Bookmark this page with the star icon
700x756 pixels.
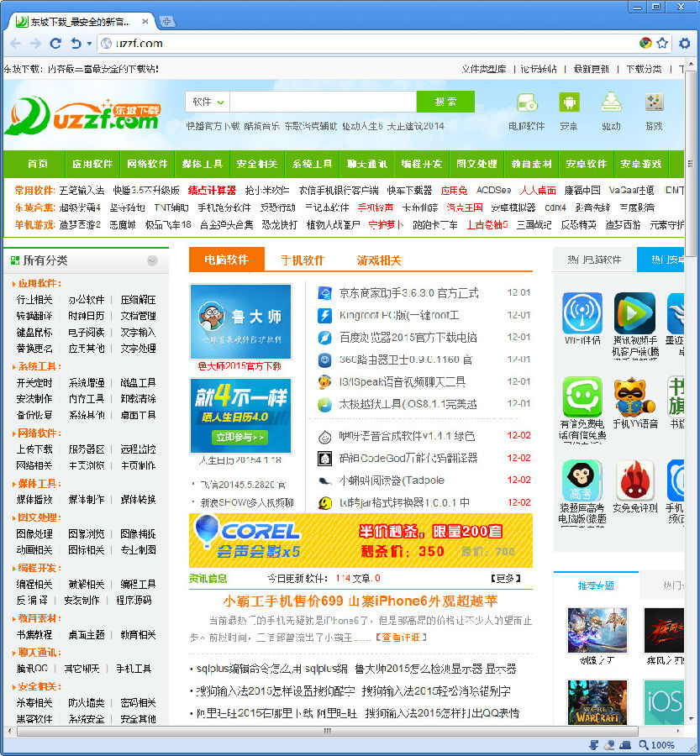pyautogui.click(x=662, y=43)
